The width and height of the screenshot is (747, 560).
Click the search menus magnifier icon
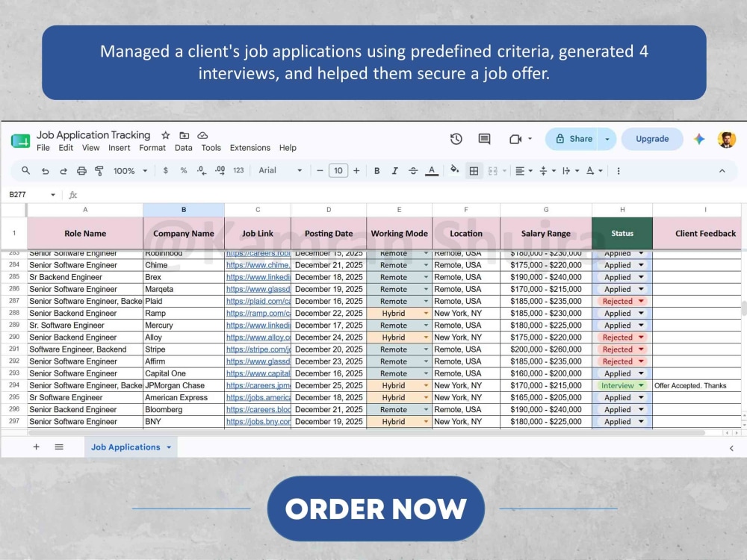click(x=25, y=170)
